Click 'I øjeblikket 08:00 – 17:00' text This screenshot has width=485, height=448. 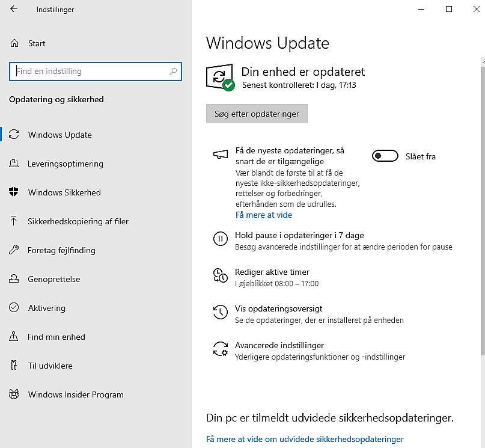[x=276, y=283]
